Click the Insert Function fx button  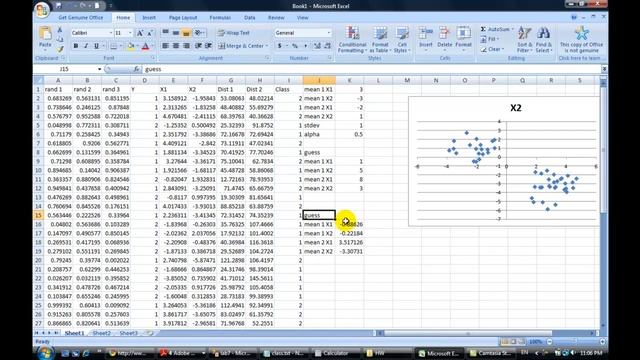136,69
